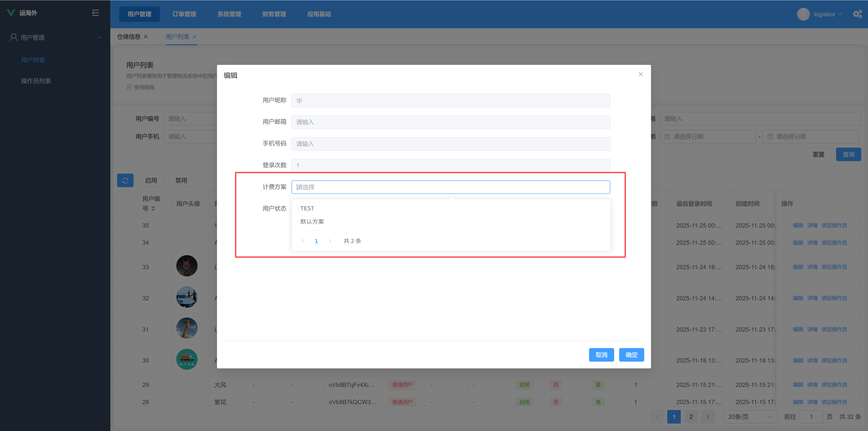868x431 pixels.
Task: Open the 20条/页 page size dropdown
Action: [750, 417]
